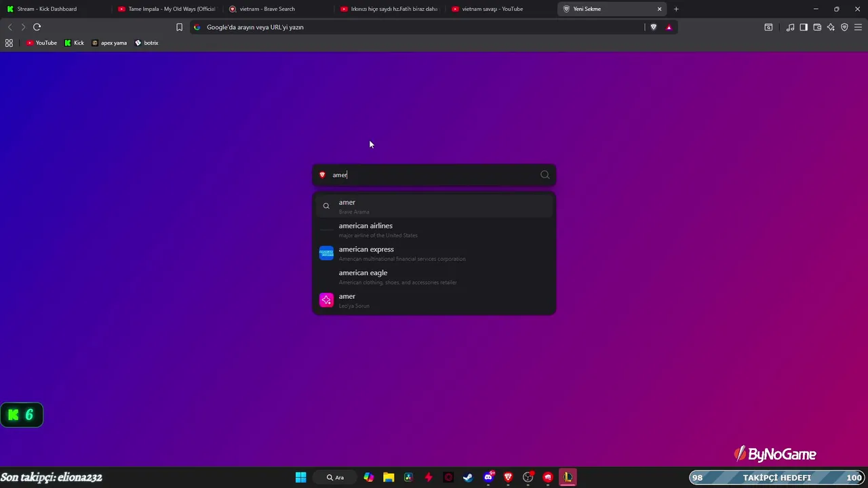Open the apex yama bookmark
Image resolution: width=868 pixels, height=488 pixels.
pyautogui.click(x=109, y=43)
